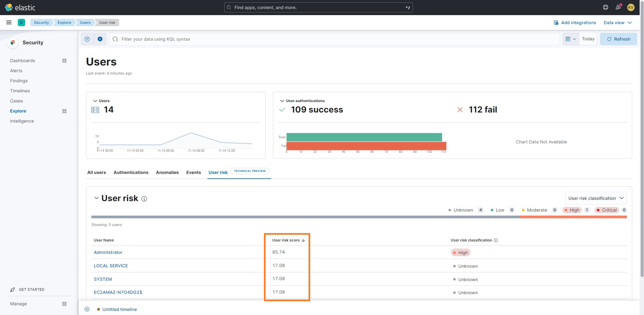
Task: Open the Administrator user link
Action: (108, 252)
